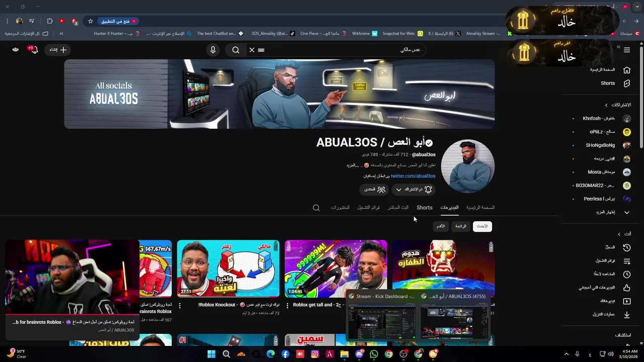The width and height of the screenshot is (644, 362).
Task: Click the voice search microphone button
Action: pyautogui.click(x=213, y=50)
